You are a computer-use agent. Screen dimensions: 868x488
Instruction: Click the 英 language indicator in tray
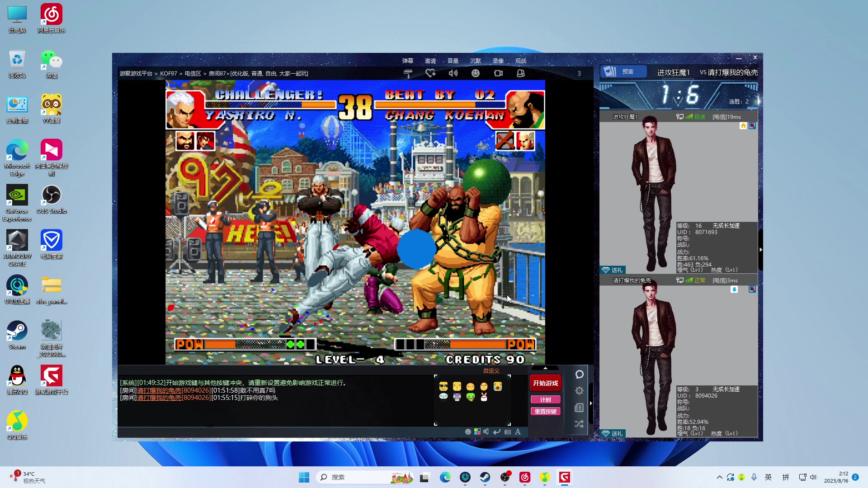(768, 477)
